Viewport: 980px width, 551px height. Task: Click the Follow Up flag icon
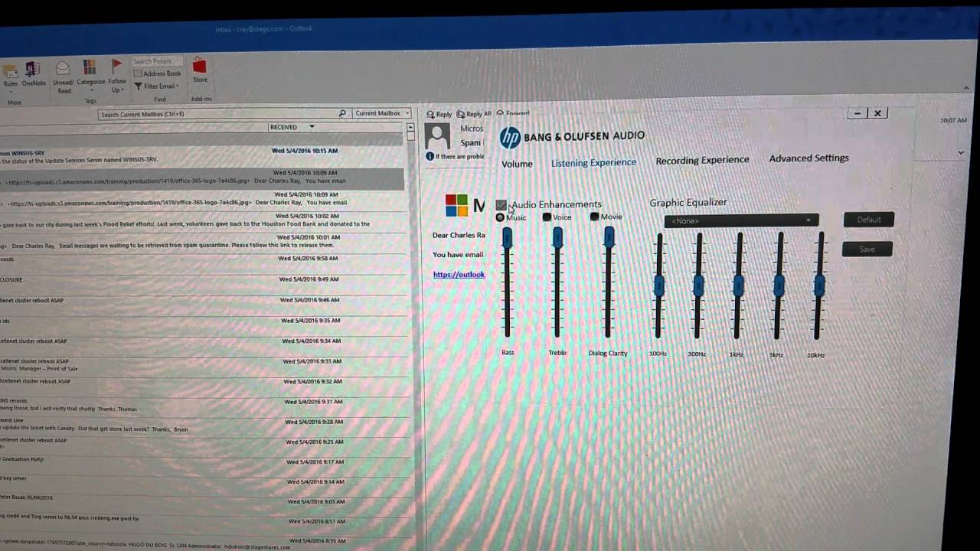[x=116, y=67]
